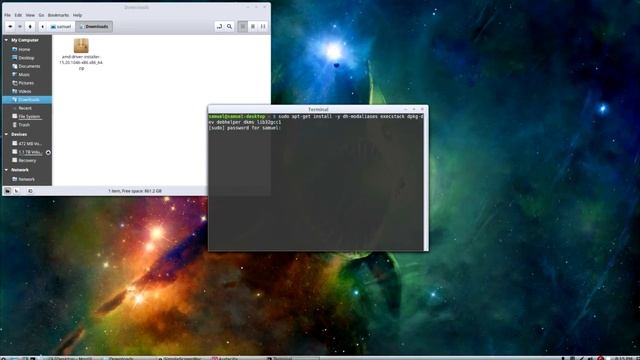Maximize the Downloads file manager window
Image resolution: width=640 pixels, height=360 pixels.
(256, 7)
